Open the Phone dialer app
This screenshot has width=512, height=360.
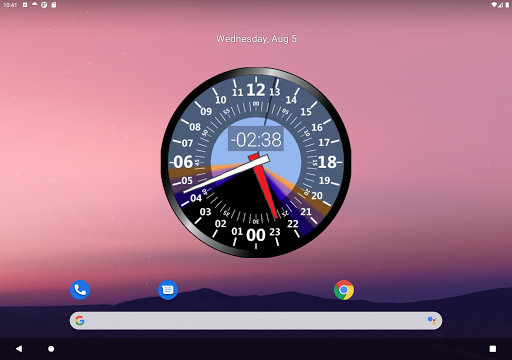(x=80, y=290)
